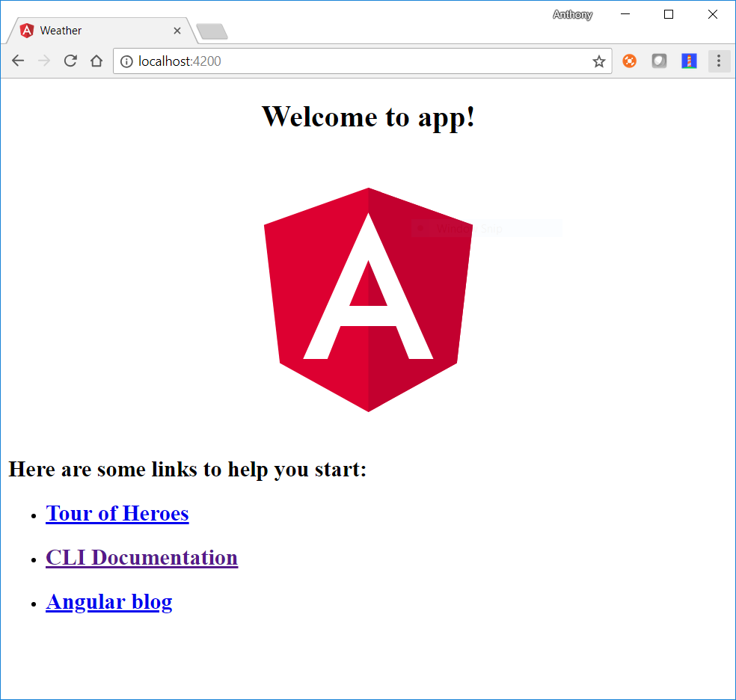Screen dimensions: 736x700
Task: Open the browser home page
Action: (96, 61)
